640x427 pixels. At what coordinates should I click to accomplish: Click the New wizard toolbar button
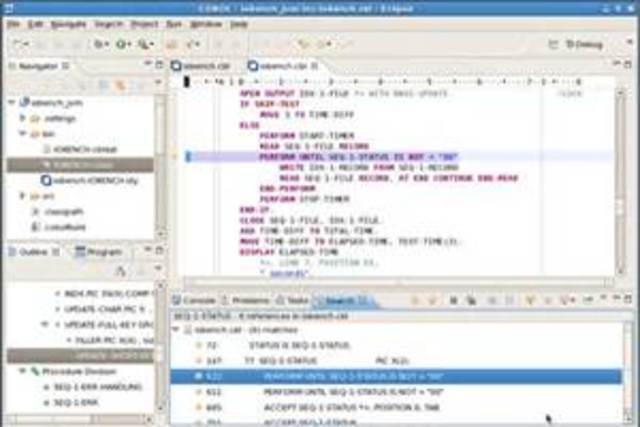(x=17, y=44)
